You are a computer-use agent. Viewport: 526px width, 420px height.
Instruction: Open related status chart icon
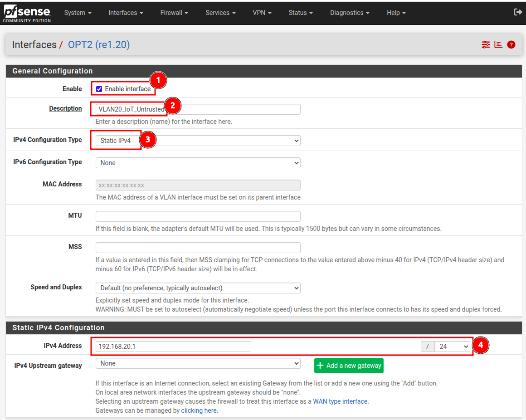(498, 44)
